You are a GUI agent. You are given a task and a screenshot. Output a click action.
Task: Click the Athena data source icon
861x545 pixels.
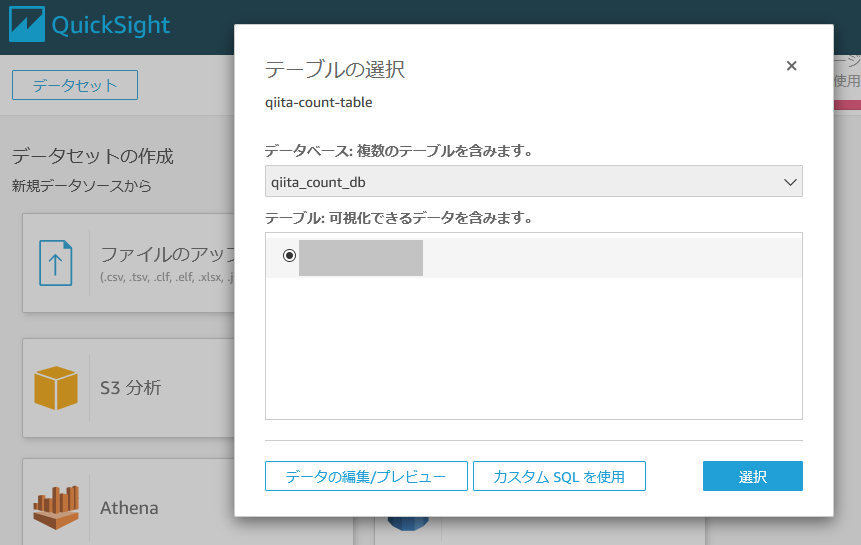tap(56, 506)
